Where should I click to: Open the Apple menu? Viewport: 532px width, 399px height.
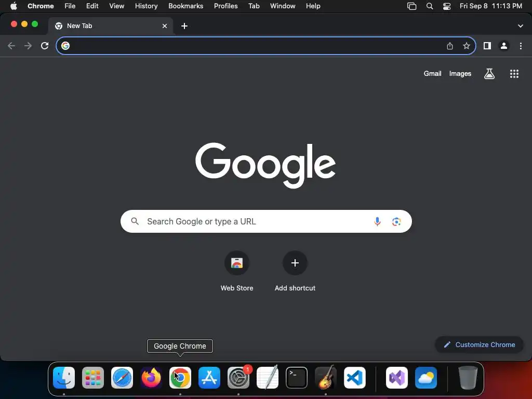click(14, 6)
